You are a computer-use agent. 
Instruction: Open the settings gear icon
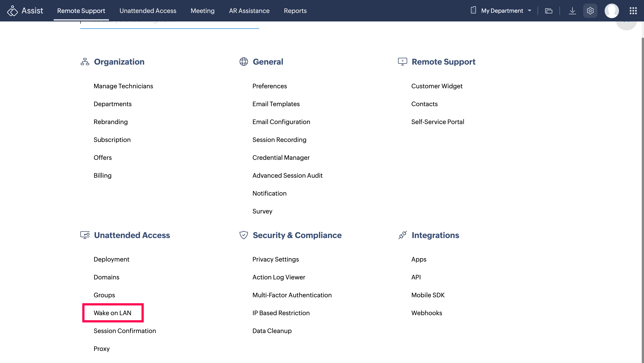pos(590,11)
